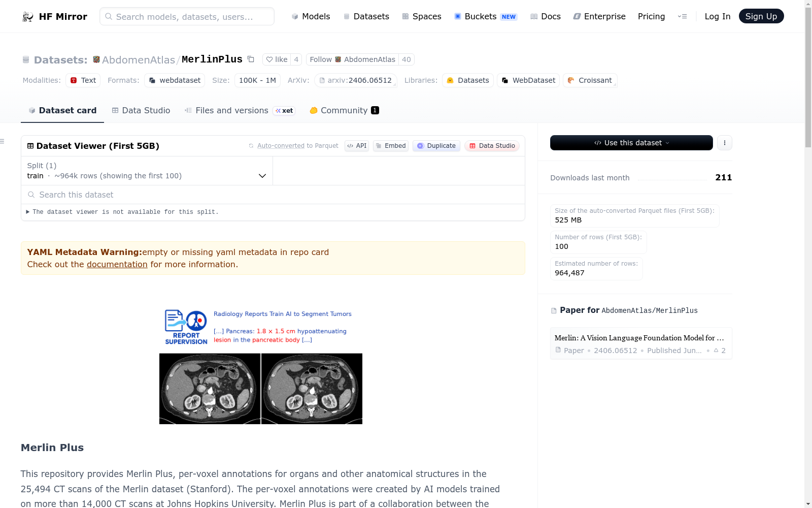
Task: Click the Search this dataset field
Action: [273, 195]
